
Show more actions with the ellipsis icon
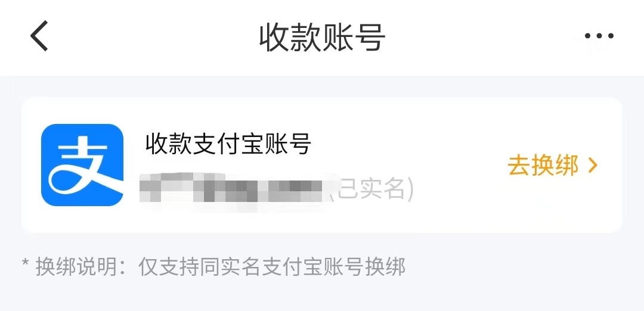point(599,36)
